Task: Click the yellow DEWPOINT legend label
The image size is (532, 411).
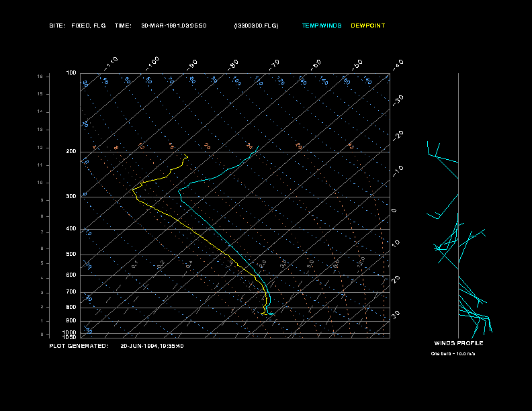Action: coord(368,26)
